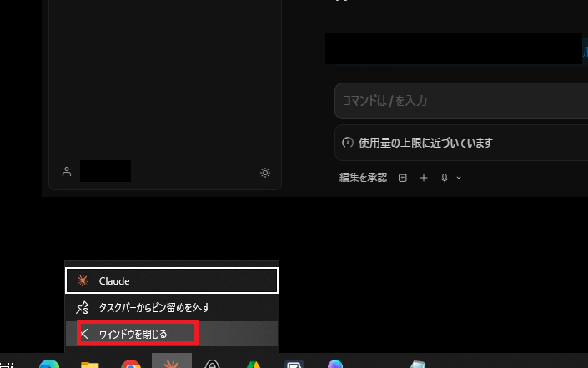
Task: Click ウィンドウを閉じる in the jump list
Action: pyautogui.click(x=172, y=334)
